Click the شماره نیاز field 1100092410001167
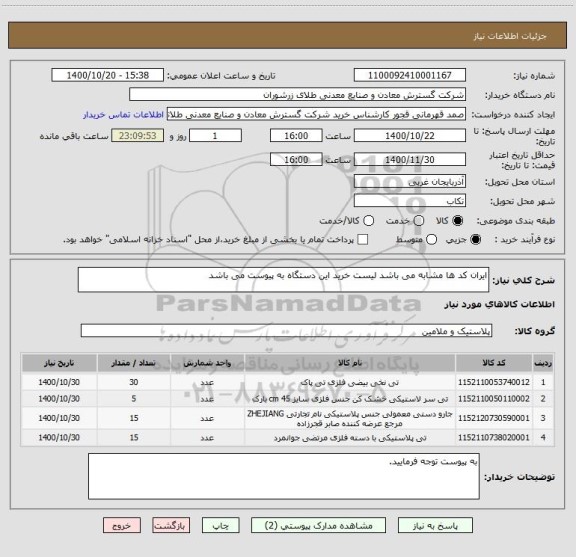The height and width of the screenshot is (557, 576). (410, 75)
